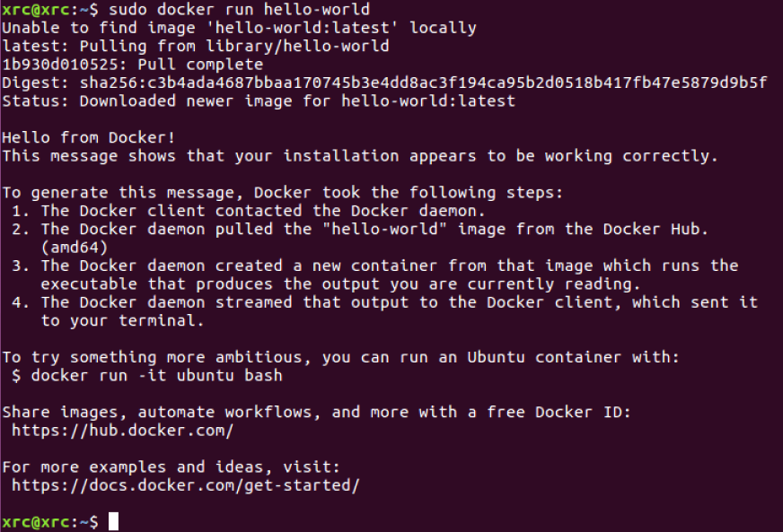Click the sha256 digest hash text

[423, 83]
